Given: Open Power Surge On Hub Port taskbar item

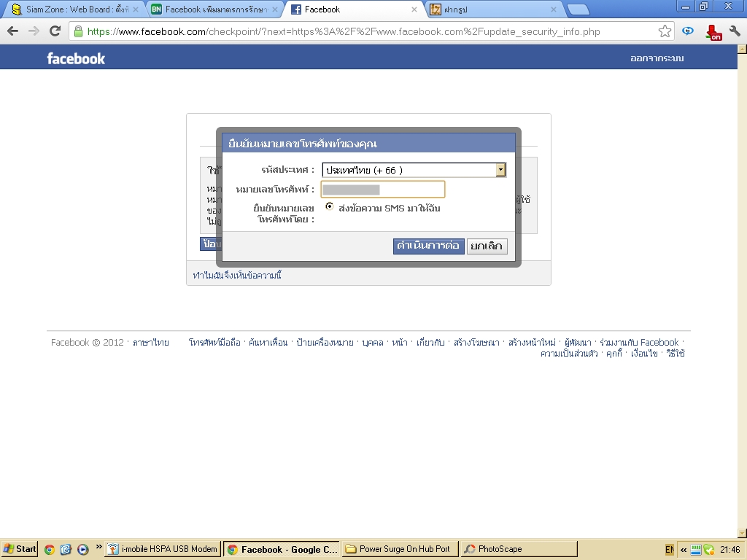Looking at the screenshot, I should click(400, 549).
